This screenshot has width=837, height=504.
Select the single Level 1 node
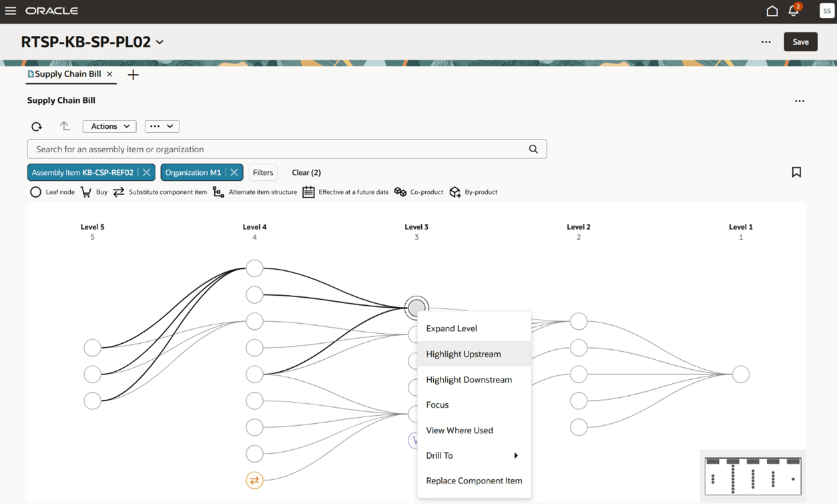741,374
